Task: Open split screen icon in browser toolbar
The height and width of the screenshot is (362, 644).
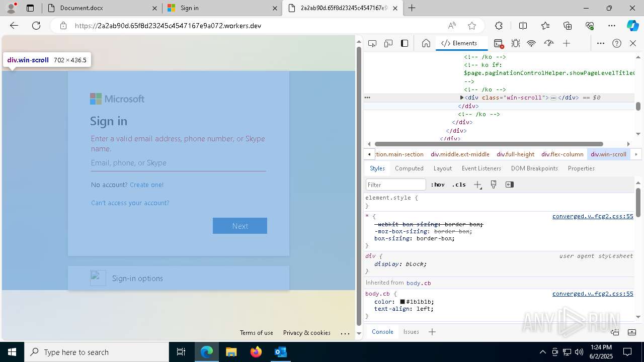Action: [523, 26]
